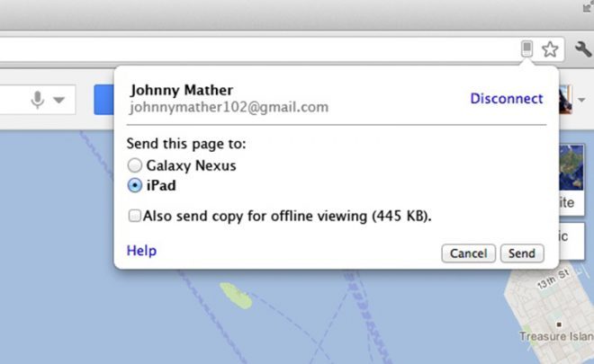Click the small green island on the map
The height and width of the screenshot is (364, 594).
click(236, 296)
